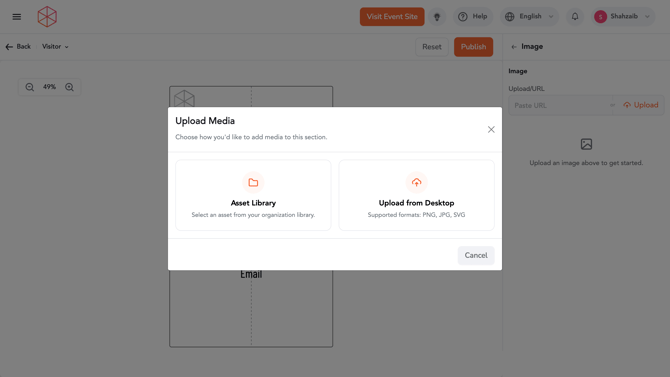Choose Upload from Desktop option card
Image resolution: width=670 pixels, height=377 pixels.
[x=416, y=195]
